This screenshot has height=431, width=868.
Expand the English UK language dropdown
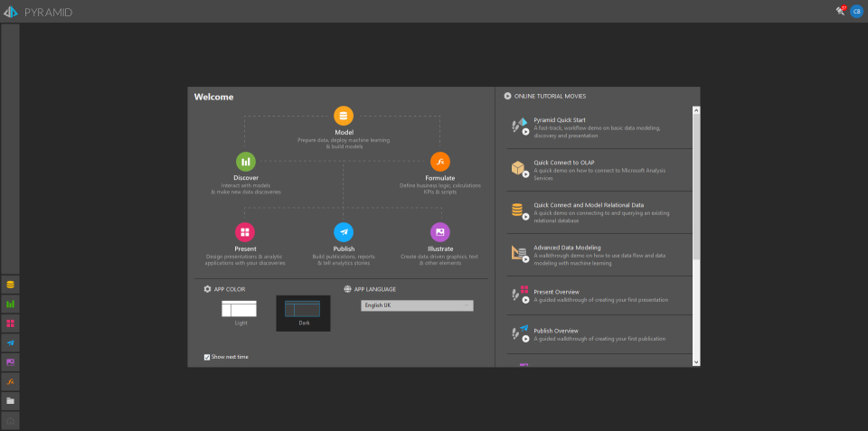416,305
